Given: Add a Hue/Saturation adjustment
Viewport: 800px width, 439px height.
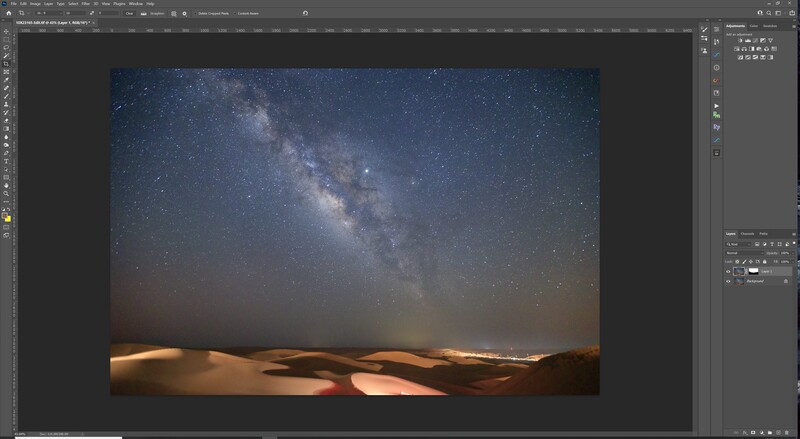Looking at the screenshot, I should pos(737,49).
